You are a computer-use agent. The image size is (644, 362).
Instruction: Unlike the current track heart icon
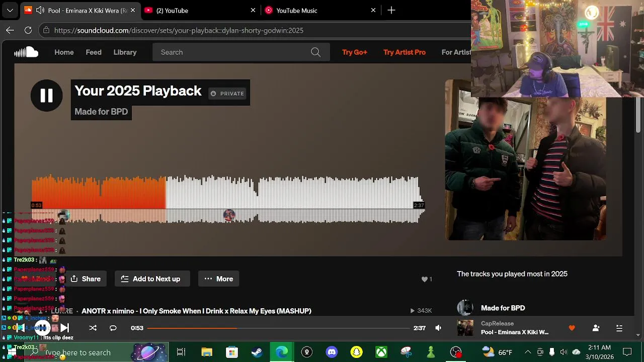572,328
